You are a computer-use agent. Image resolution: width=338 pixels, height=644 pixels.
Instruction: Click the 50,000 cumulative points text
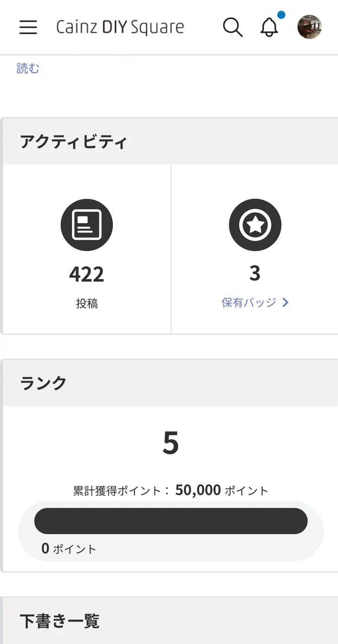coord(198,490)
